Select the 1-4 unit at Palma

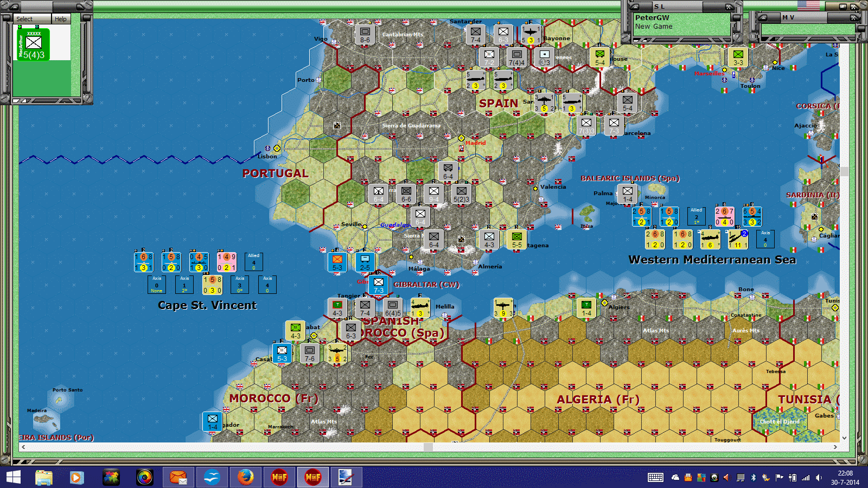click(628, 194)
